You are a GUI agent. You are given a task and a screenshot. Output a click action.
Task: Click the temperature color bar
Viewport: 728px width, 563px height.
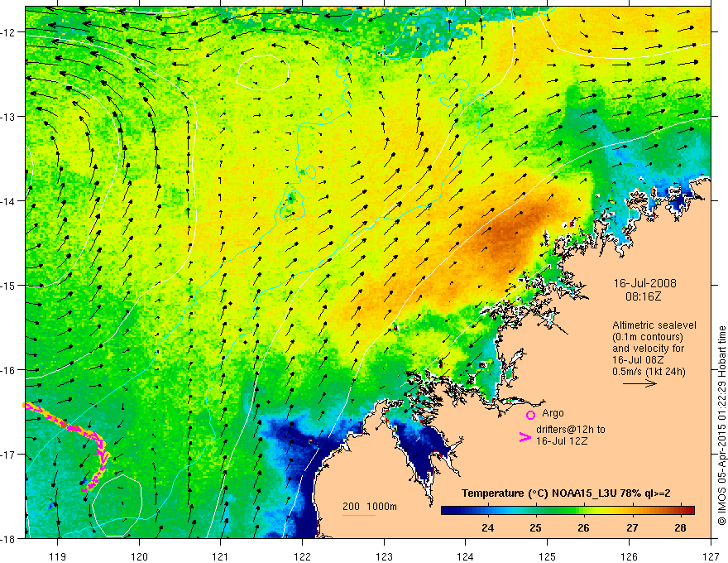tap(568, 510)
